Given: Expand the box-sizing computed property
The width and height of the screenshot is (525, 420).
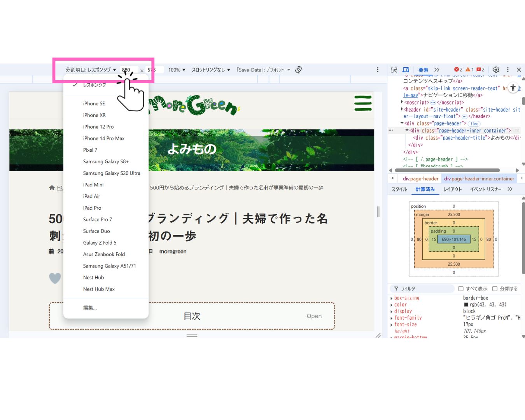Looking at the screenshot, I should [x=392, y=298].
